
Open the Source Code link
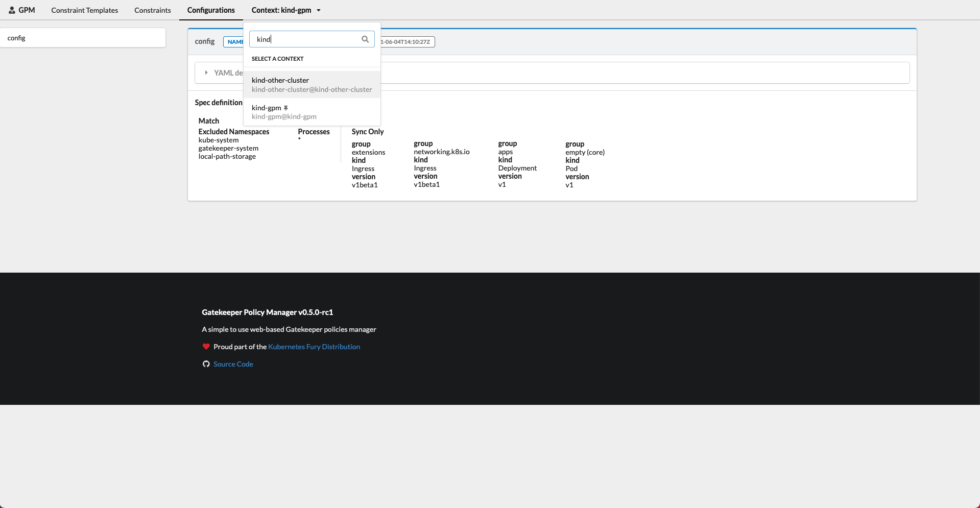[233, 364]
